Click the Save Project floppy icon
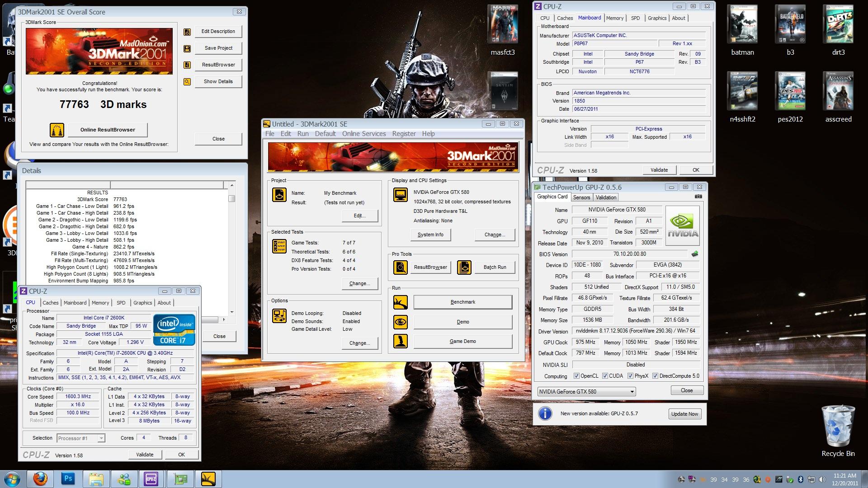 [187, 48]
